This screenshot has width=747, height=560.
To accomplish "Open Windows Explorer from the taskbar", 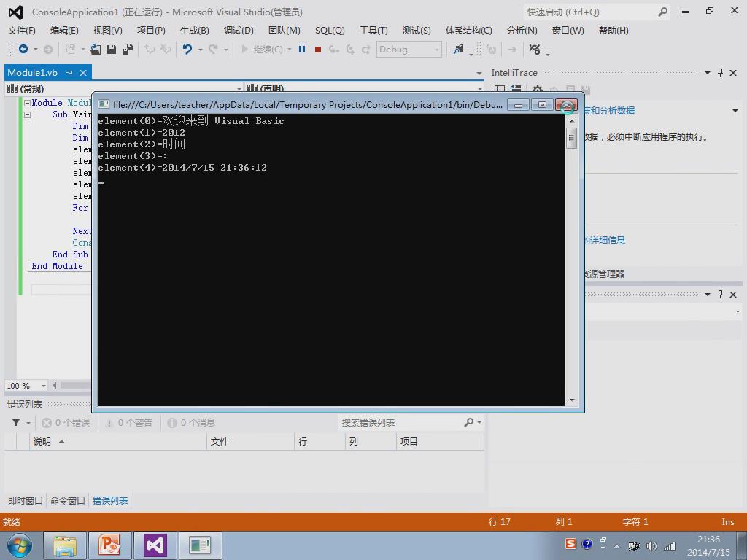I will tap(65, 545).
